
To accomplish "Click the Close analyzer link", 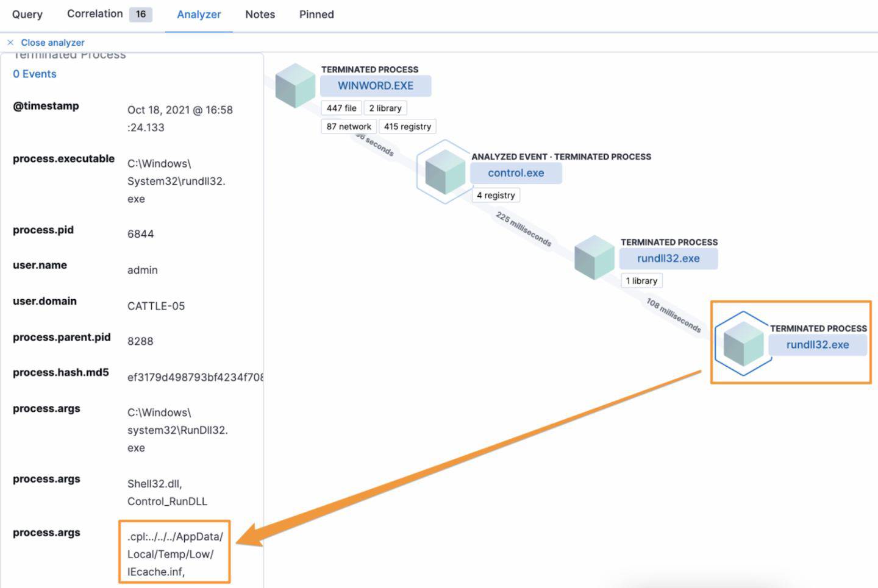I will pyautogui.click(x=53, y=43).
